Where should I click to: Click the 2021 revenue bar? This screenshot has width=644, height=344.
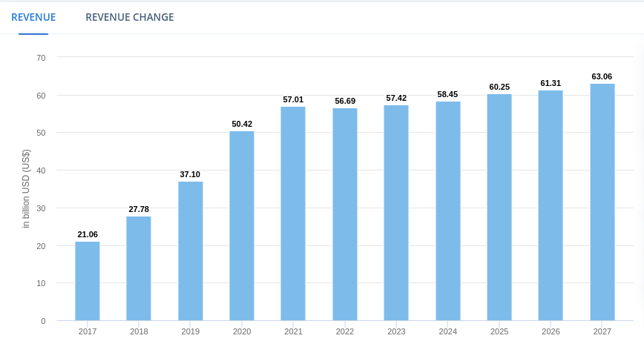tap(293, 214)
